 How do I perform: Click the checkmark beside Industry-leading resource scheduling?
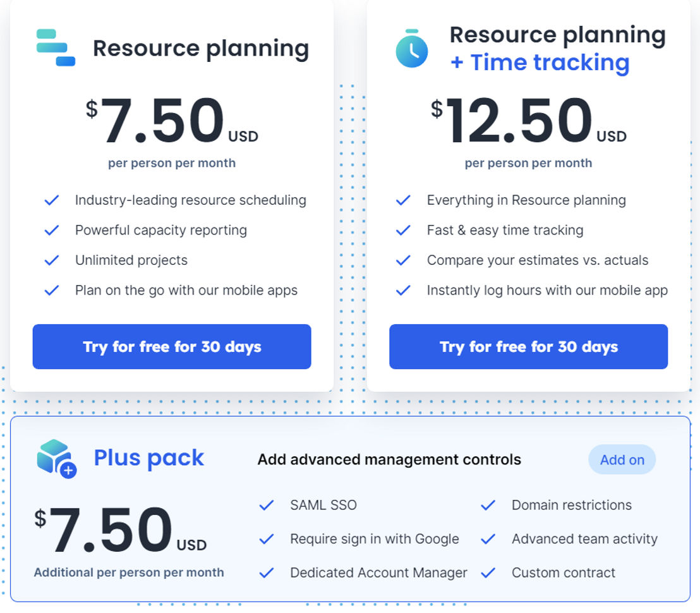point(52,200)
